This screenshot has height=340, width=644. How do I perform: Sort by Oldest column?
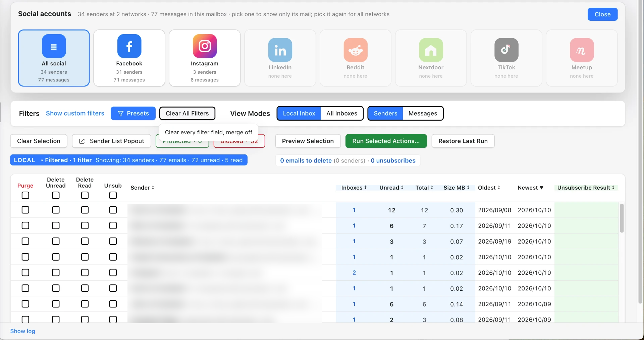pos(489,188)
